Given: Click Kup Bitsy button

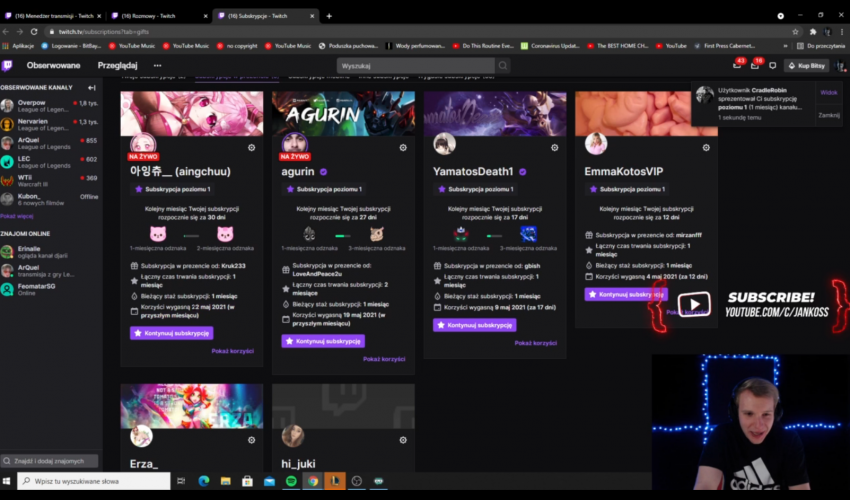Looking at the screenshot, I should pyautogui.click(x=807, y=66).
